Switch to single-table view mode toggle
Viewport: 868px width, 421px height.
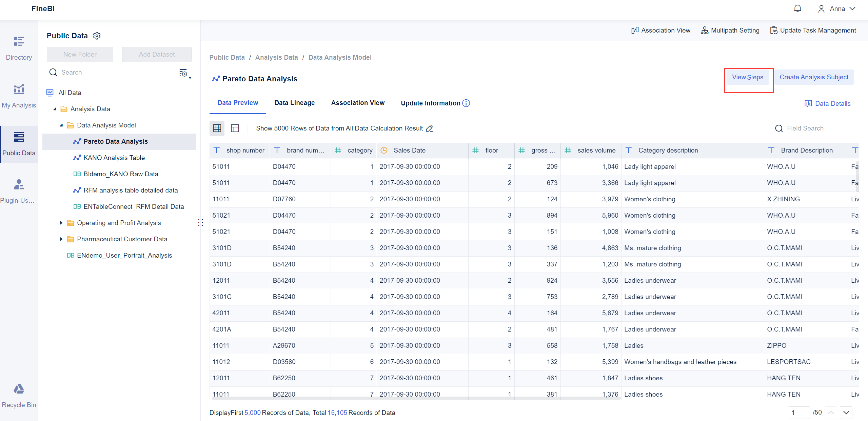(x=235, y=128)
